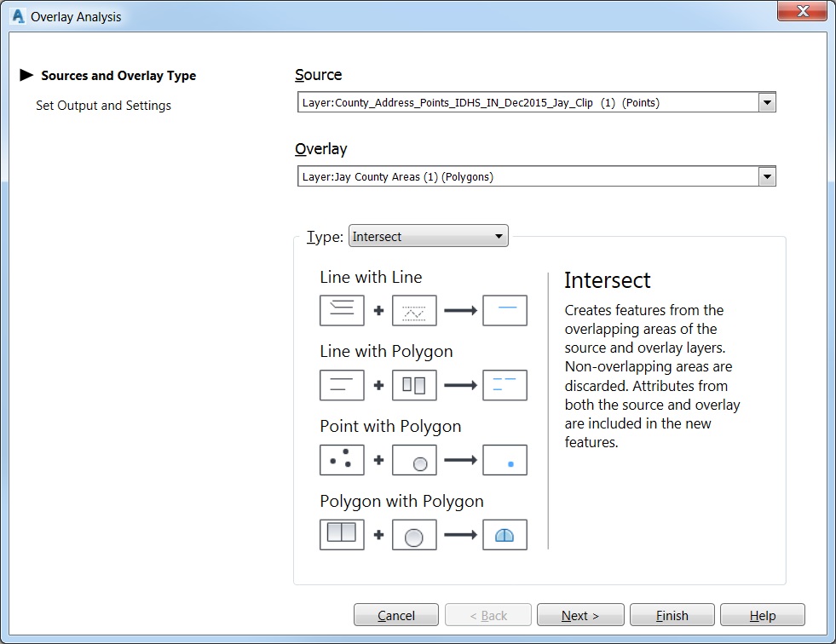Viewport: 836px width, 644px height.
Task: Click the Point with Polygon heading
Action: [390, 427]
